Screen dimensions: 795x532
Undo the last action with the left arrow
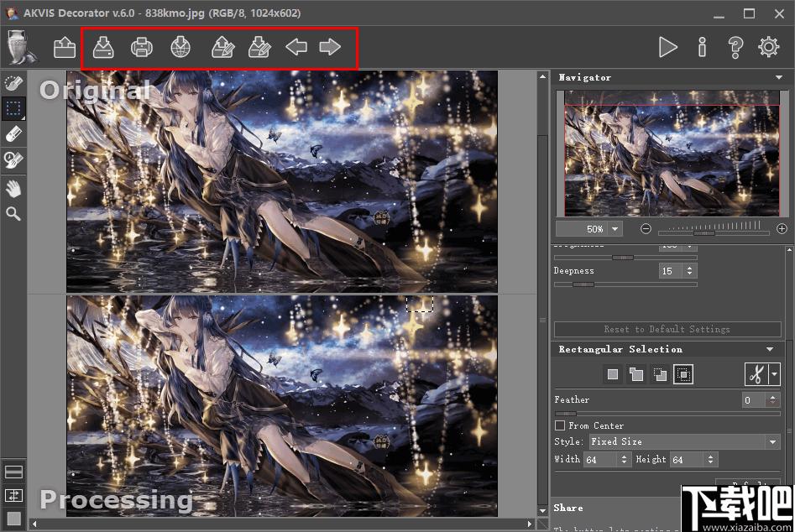click(x=296, y=48)
